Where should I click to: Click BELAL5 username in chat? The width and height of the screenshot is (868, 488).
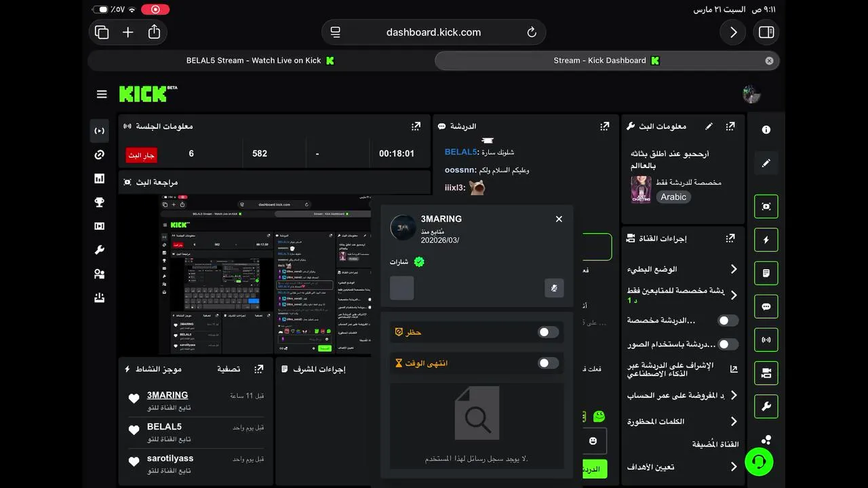coord(461,152)
